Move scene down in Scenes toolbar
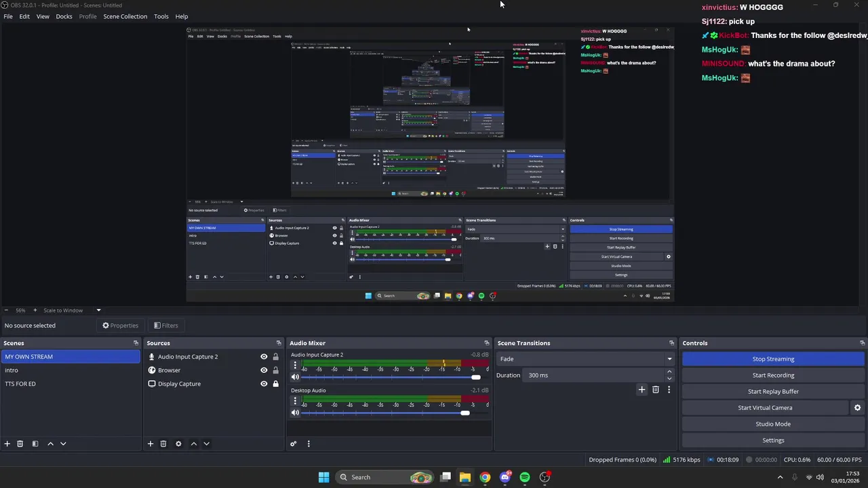The height and width of the screenshot is (488, 868). point(63,444)
